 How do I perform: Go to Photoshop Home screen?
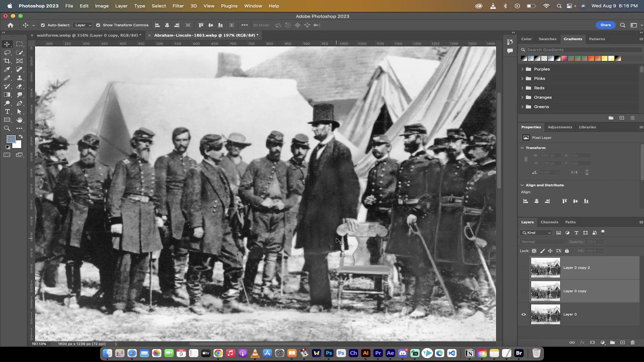tap(10, 25)
